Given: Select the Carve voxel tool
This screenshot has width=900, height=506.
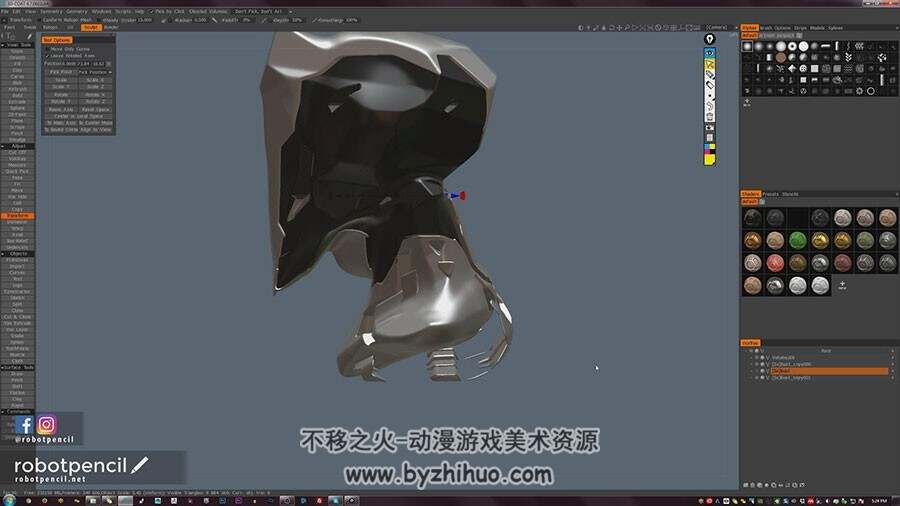Looking at the screenshot, I should coord(17,76).
